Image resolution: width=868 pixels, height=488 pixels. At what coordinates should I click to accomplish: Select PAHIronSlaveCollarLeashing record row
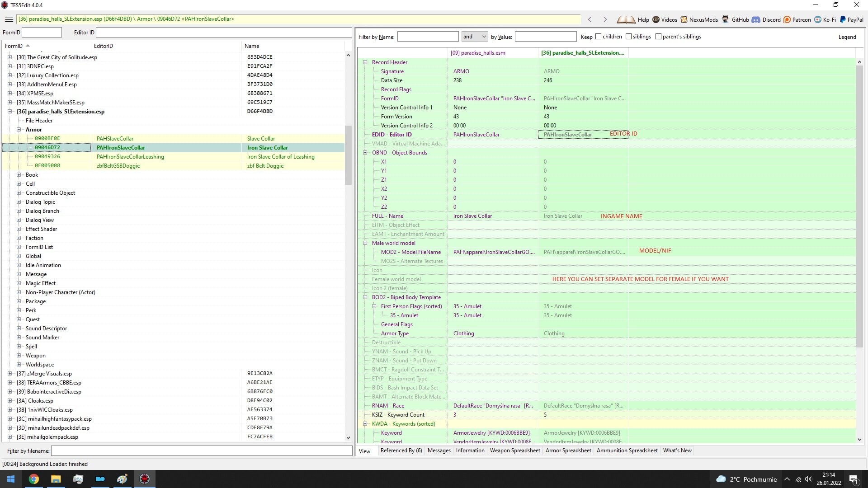[173, 157]
